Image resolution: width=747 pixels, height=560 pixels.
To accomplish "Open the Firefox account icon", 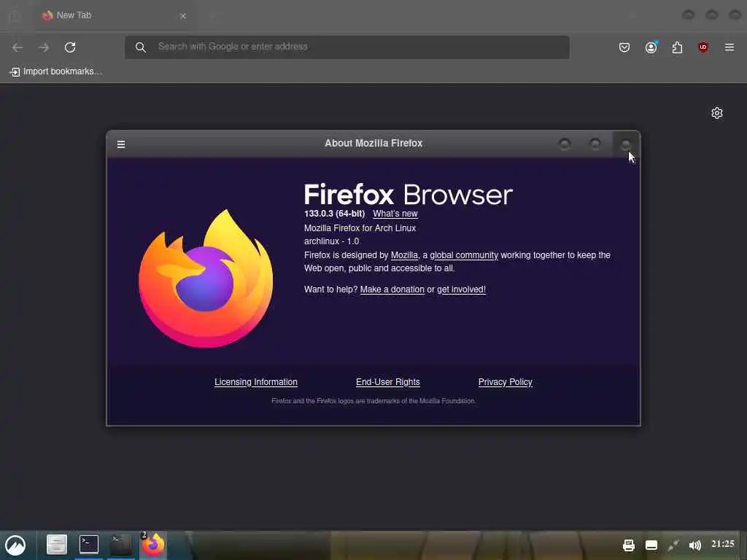I will click(651, 47).
